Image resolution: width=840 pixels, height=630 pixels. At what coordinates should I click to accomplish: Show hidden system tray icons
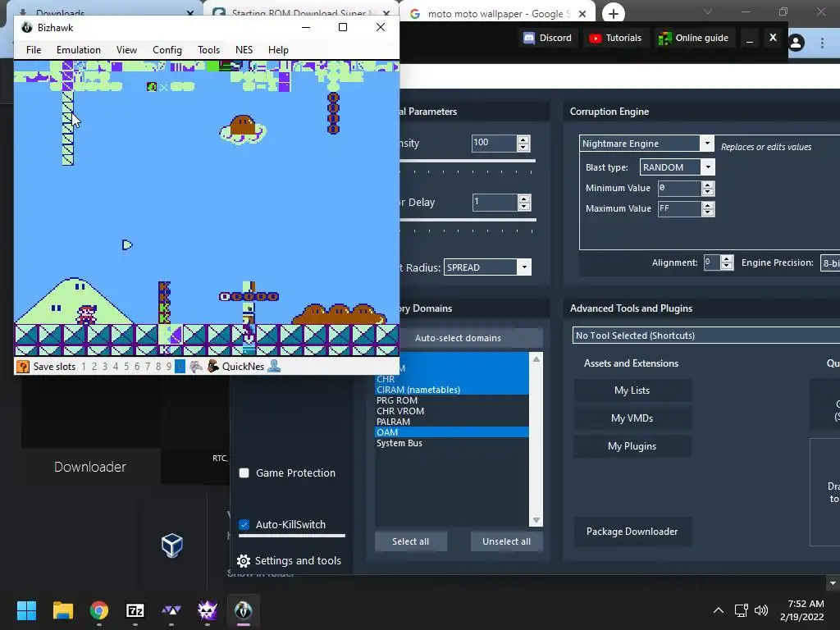[x=719, y=610]
